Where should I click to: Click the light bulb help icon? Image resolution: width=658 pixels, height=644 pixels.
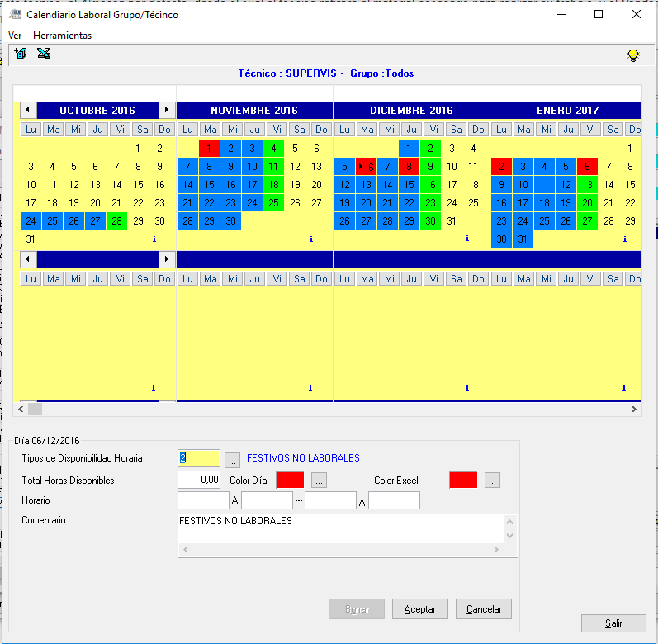point(632,55)
